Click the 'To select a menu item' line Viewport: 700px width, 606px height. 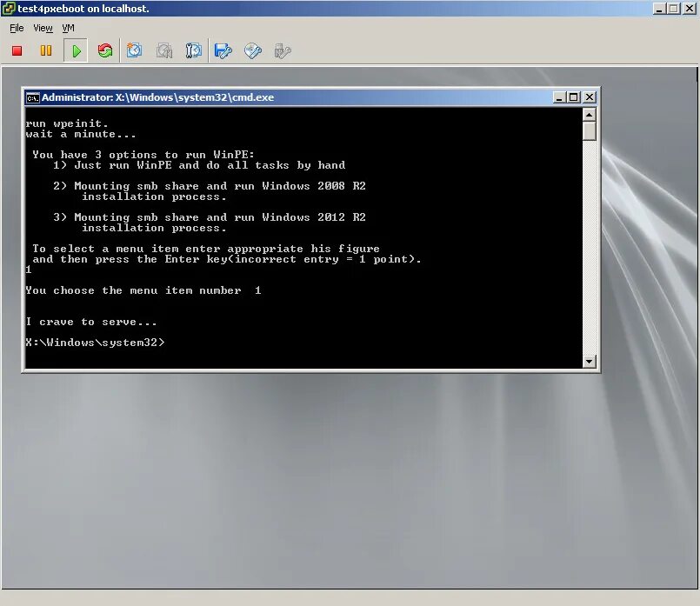click(206, 249)
